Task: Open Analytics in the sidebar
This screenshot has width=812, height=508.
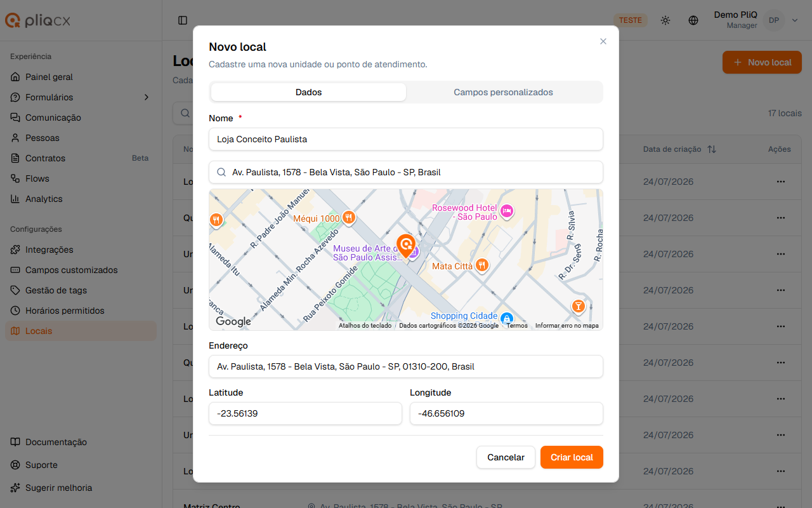Action: (81, 199)
